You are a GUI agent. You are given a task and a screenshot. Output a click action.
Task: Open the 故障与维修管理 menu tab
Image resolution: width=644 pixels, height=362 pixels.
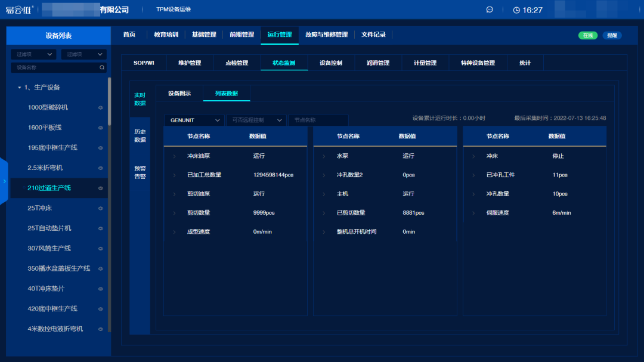coord(327,35)
